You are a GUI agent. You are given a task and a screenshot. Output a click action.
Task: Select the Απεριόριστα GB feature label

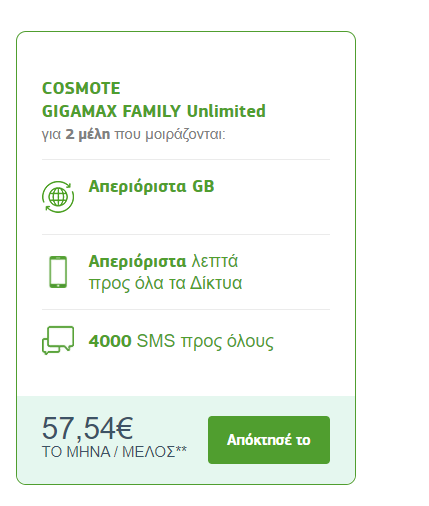(x=151, y=186)
